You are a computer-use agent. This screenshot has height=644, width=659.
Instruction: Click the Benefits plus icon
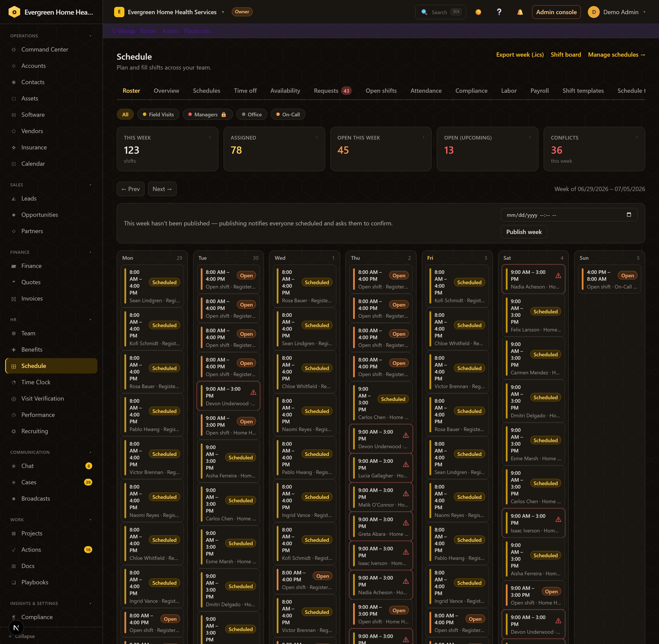click(14, 350)
